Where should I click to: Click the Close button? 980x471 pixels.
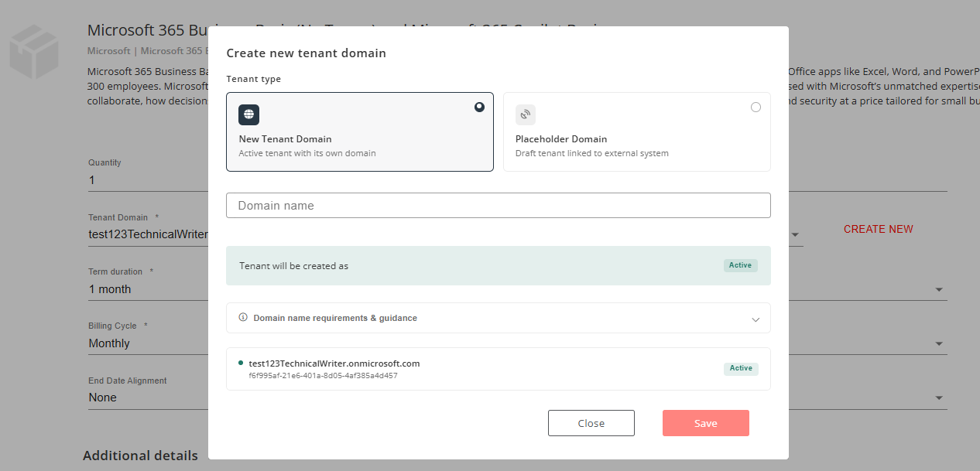click(591, 423)
